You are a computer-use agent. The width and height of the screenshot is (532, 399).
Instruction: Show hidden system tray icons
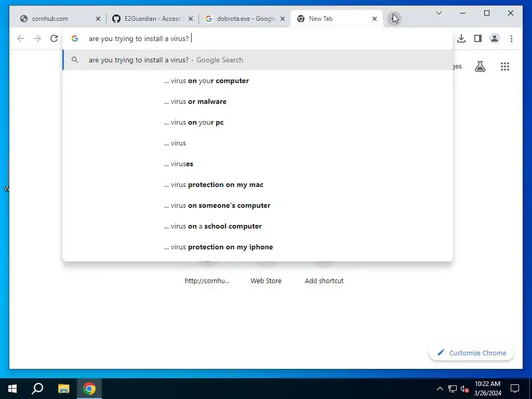[440, 389]
